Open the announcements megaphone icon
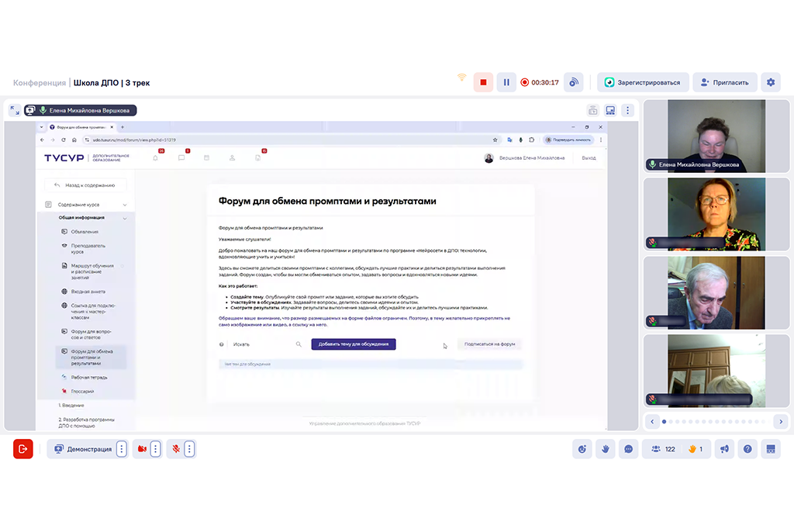794x532 pixels. click(724, 449)
